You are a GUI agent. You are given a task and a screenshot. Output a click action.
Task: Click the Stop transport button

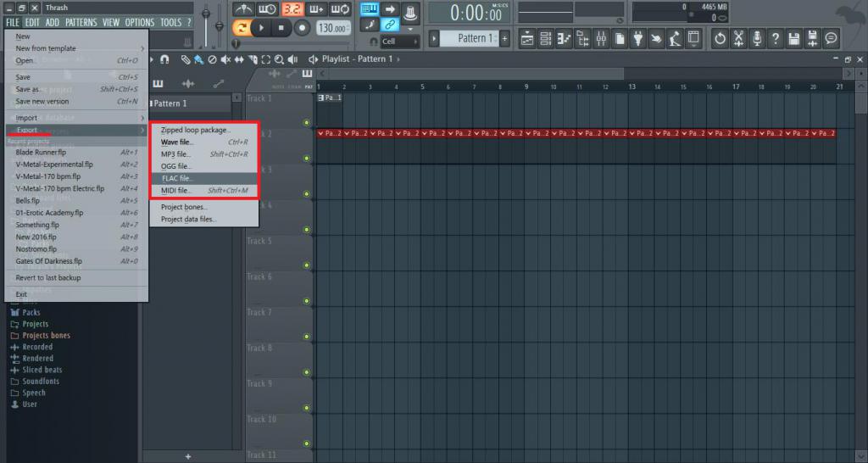point(281,27)
